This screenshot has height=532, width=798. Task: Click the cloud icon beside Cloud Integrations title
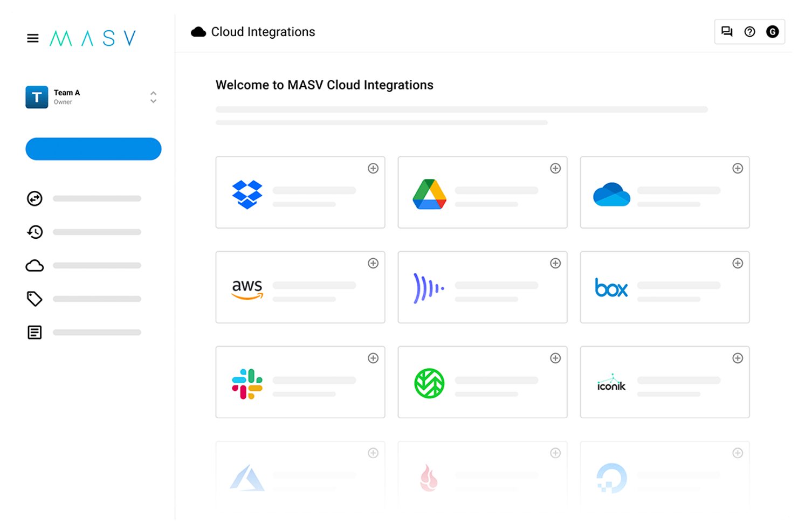coord(198,32)
